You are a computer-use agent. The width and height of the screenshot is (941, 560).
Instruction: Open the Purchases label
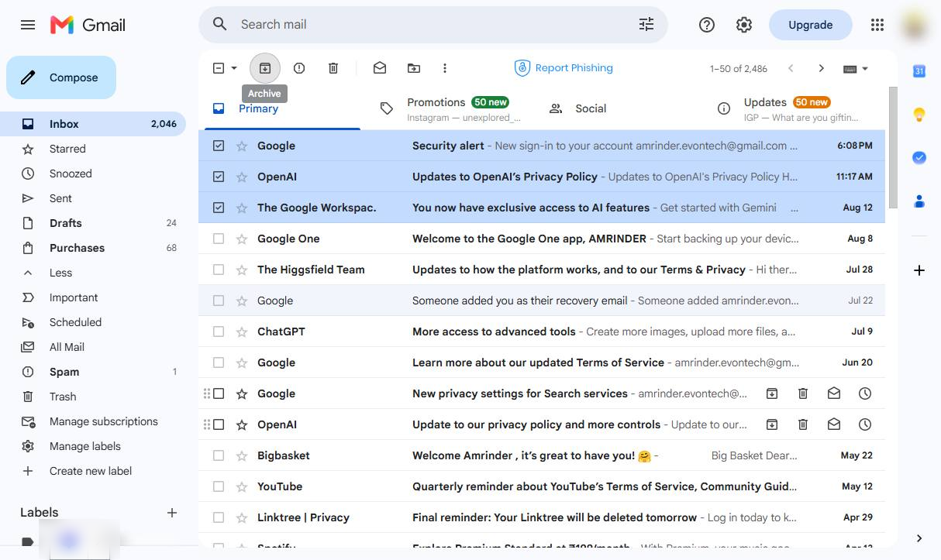pyautogui.click(x=93, y=248)
